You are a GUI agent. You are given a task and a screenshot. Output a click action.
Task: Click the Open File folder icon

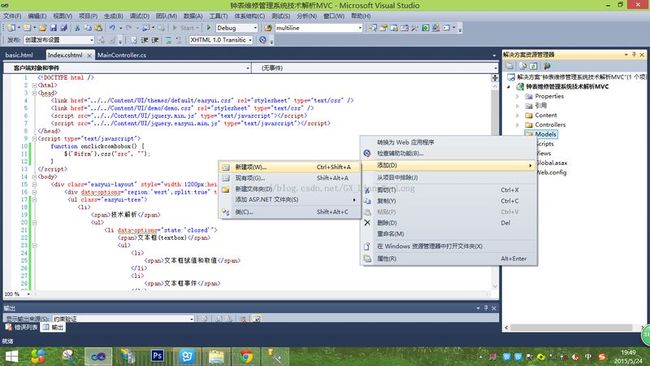click(42, 28)
